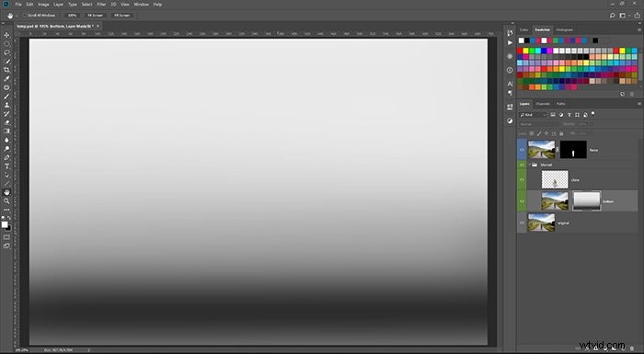Screen dimensions: 644x354
Task: Open the Layers panel menu
Action: [639, 104]
